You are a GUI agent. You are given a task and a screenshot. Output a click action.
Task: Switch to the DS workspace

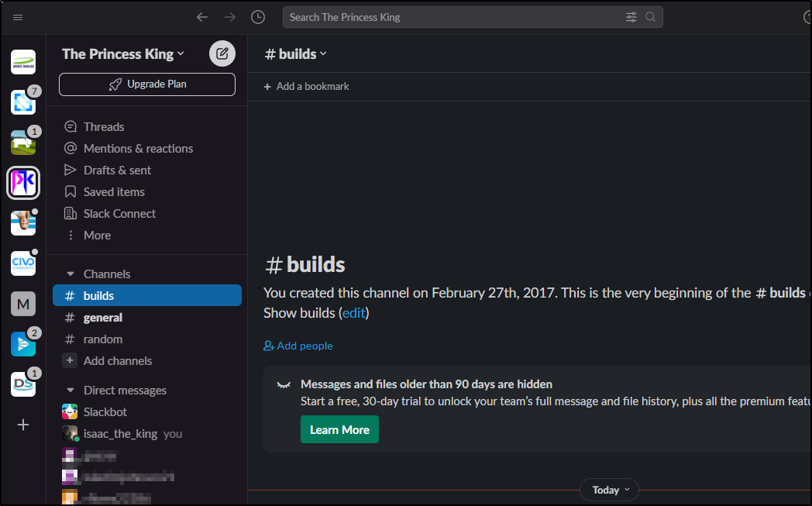click(23, 384)
